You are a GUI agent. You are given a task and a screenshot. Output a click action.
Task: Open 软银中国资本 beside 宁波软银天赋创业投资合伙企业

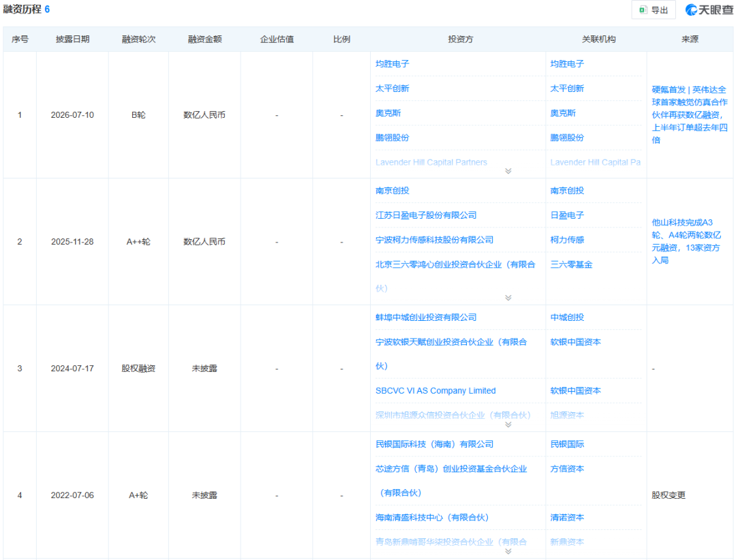coord(575,342)
